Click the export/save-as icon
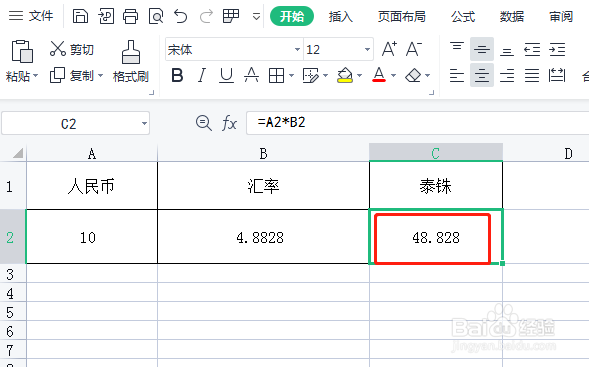589x367 pixels. pyautogui.click(x=106, y=17)
